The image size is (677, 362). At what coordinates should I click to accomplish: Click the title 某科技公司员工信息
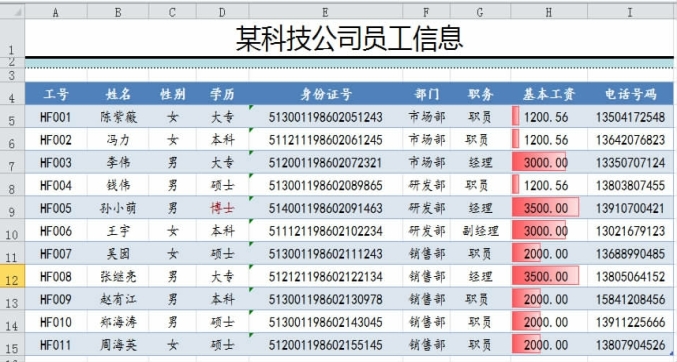[349, 38]
